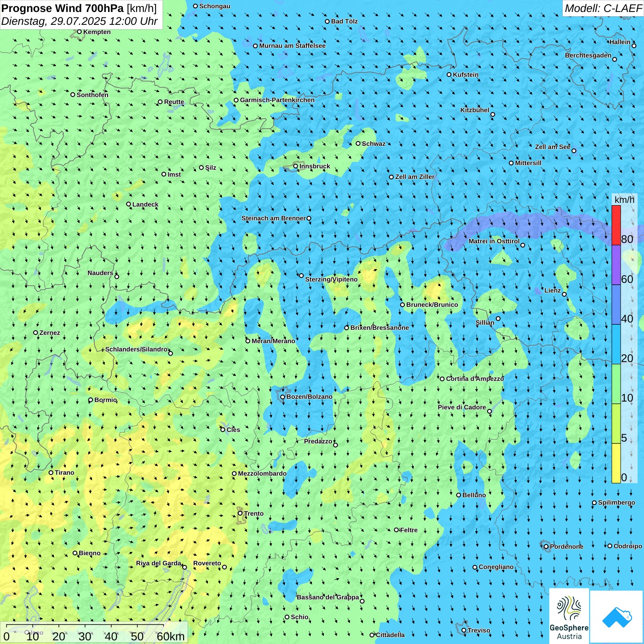This screenshot has height=644, width=644.
Task: Click the Innsbruck city marker
Action: click(296, 167)
